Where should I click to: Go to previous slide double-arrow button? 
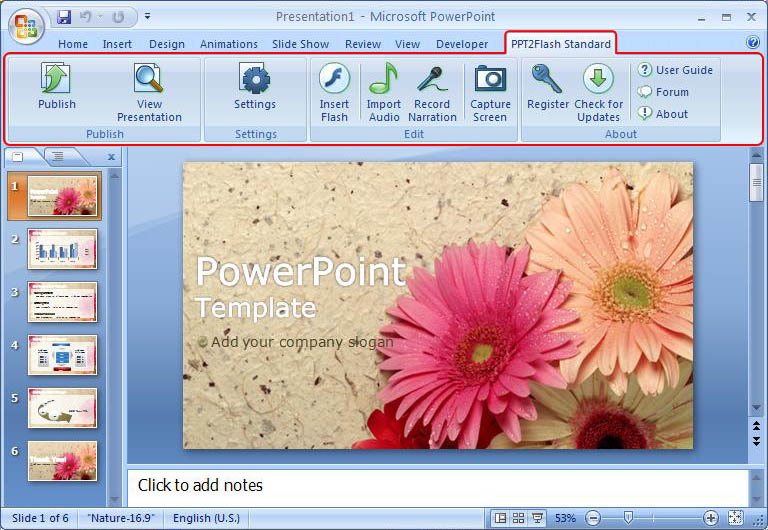tap(756, 425)
